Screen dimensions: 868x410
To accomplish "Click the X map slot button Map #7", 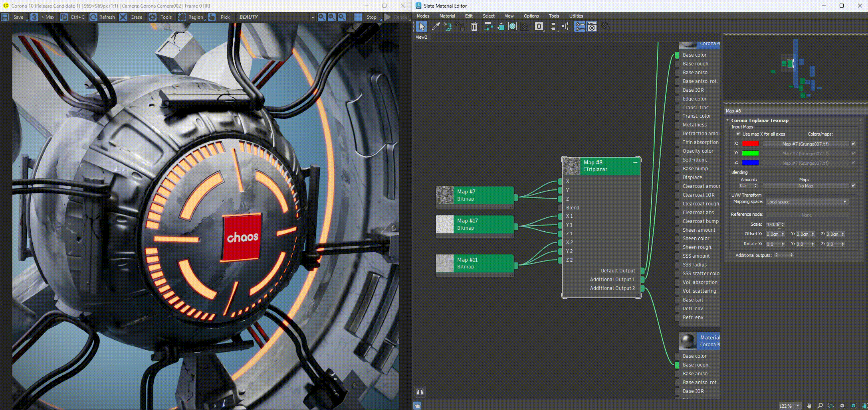I will click(x=805, y=144).
